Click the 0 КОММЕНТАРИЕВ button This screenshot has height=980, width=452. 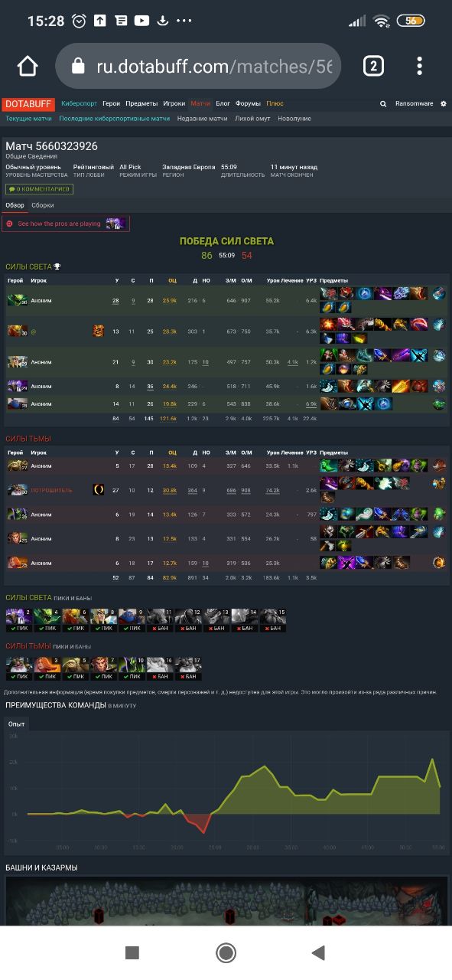click(39, 189)
